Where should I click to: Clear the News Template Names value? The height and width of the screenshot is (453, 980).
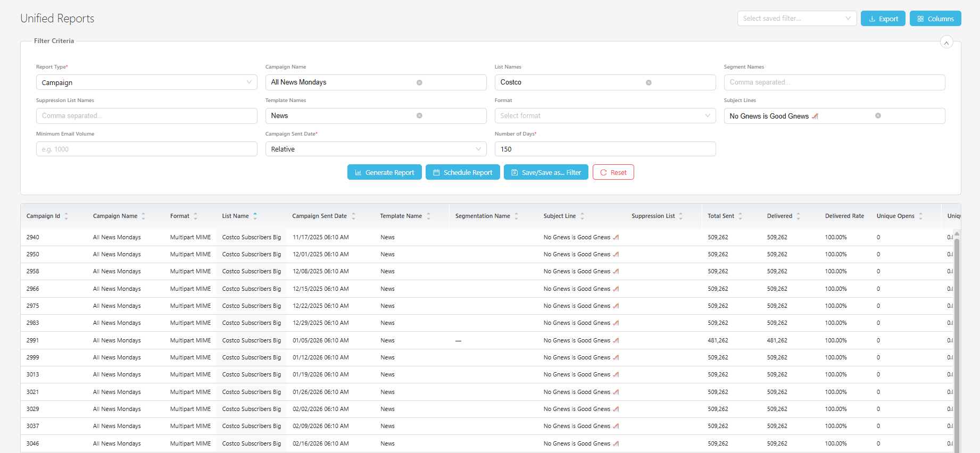tap(419, 116)
